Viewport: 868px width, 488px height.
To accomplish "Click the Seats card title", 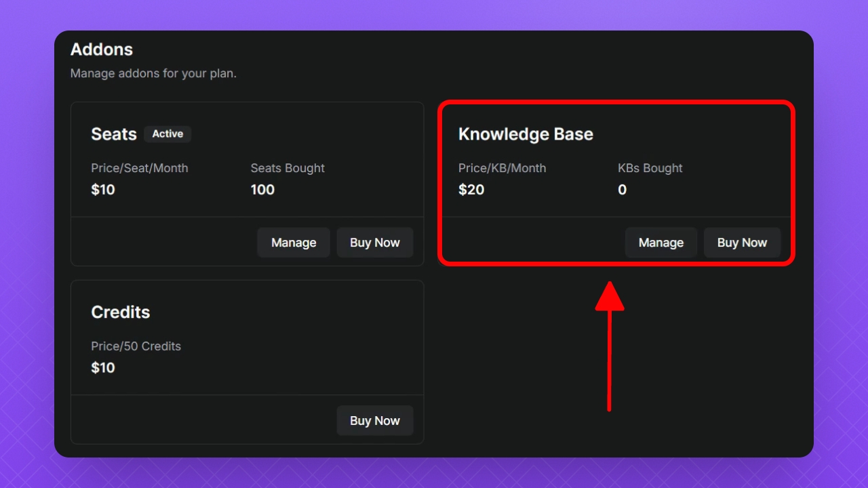I will (x=114, y=134).
